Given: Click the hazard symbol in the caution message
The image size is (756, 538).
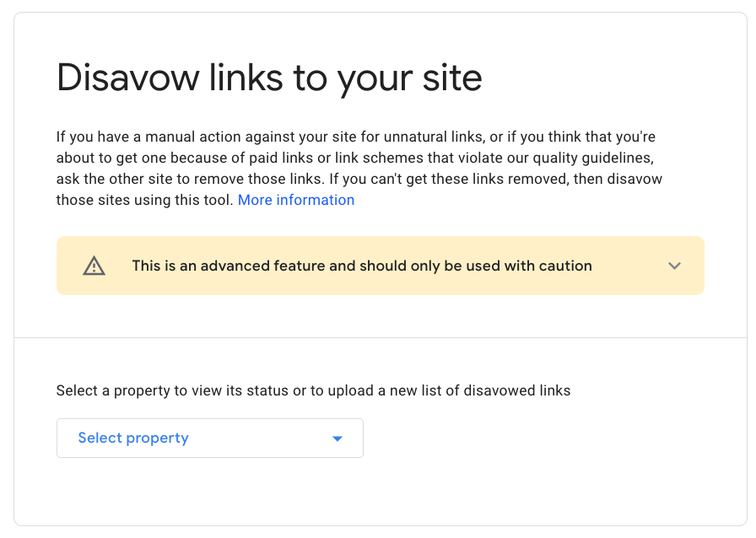Looking at the screenshot, I should point(94,266).
